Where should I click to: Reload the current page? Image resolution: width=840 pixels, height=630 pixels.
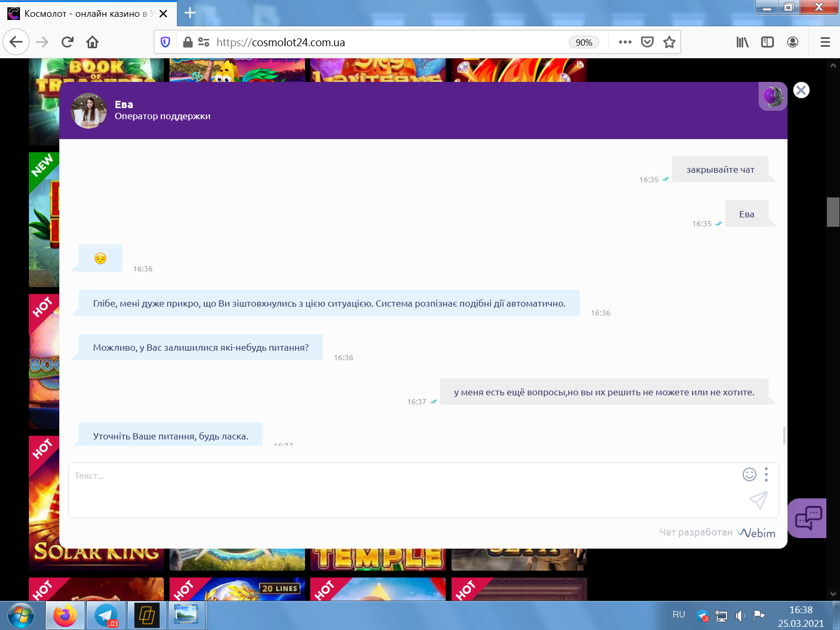coord(67,42)
